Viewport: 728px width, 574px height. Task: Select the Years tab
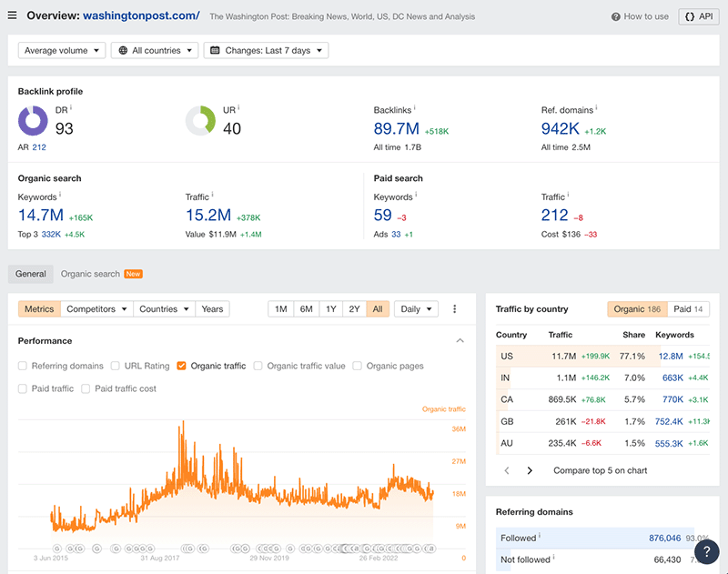[212, 309]
